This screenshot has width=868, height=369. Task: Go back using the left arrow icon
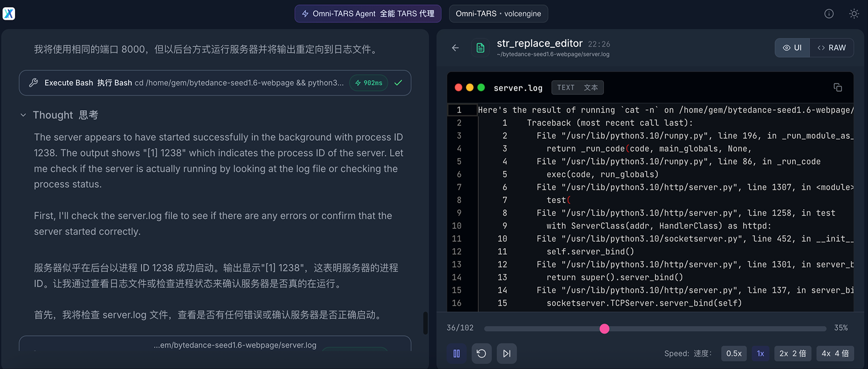point(455,48)
